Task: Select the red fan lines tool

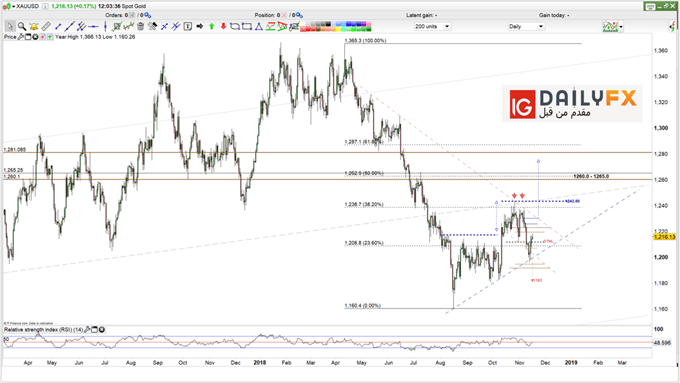Action: 282,26
